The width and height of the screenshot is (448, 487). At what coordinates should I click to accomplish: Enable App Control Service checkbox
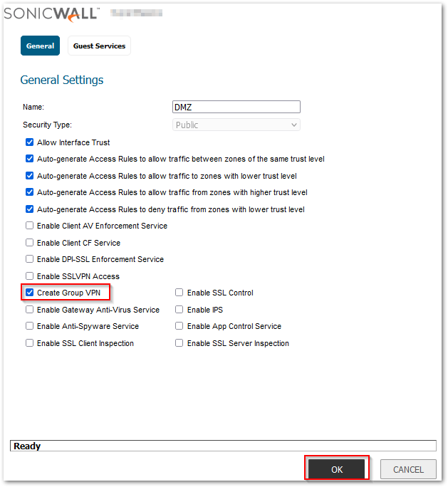click(x=179, y=326)
